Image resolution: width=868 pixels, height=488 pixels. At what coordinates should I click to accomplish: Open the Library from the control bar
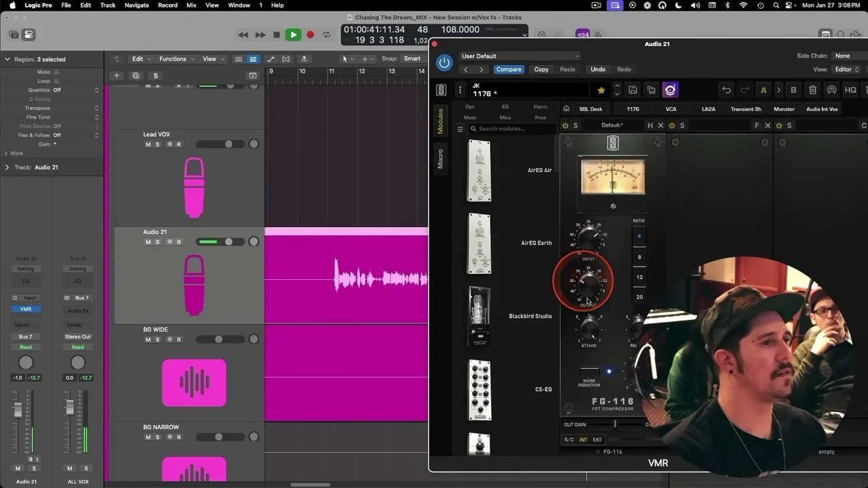pos(14,35)
